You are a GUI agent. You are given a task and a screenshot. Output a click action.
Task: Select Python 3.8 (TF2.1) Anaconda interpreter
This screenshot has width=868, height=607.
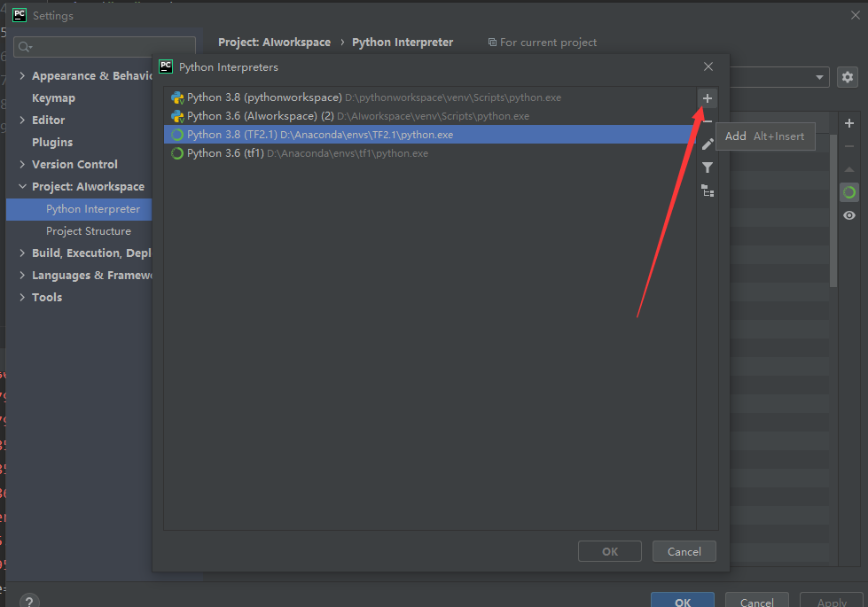point(430,135)
